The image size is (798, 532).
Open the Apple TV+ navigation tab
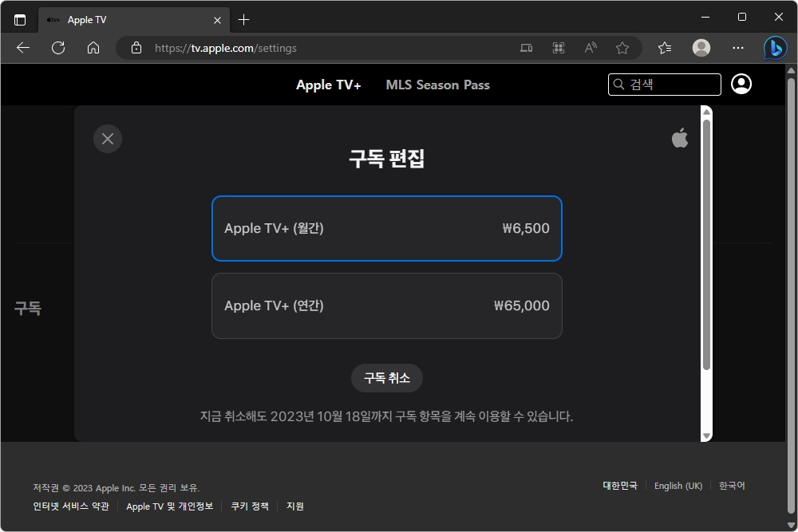click(x=328, y=85)
